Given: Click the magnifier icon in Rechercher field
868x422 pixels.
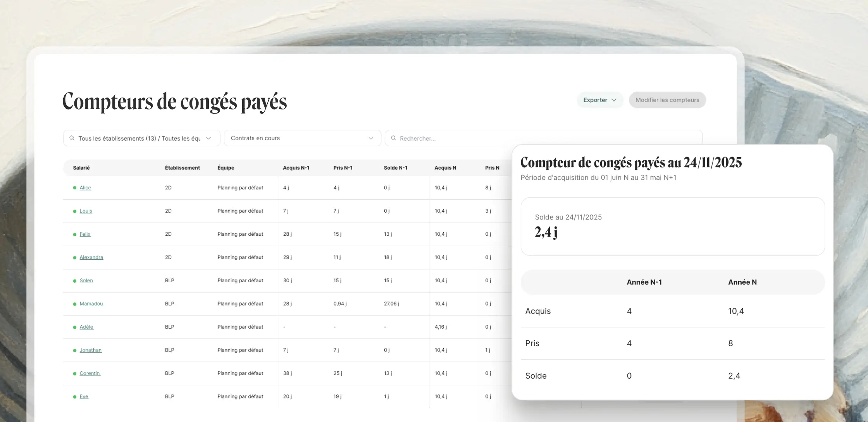Looking at the screenshot, I should 393,138.
